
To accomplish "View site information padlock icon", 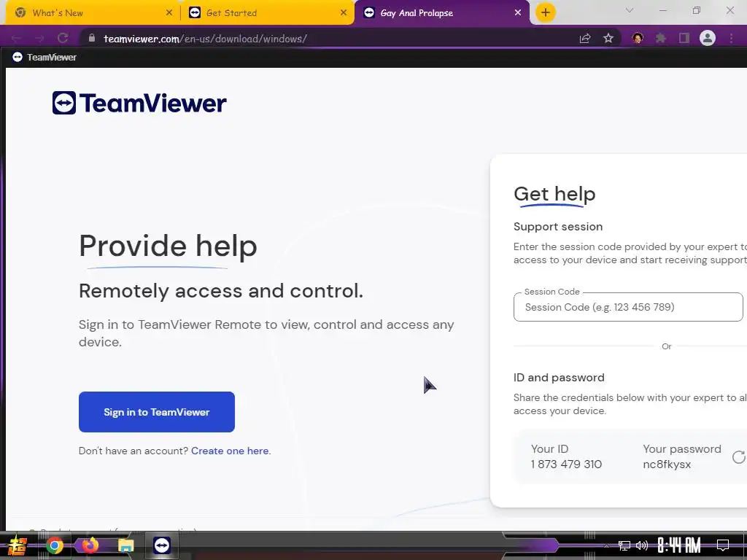I will coord(92,38).
